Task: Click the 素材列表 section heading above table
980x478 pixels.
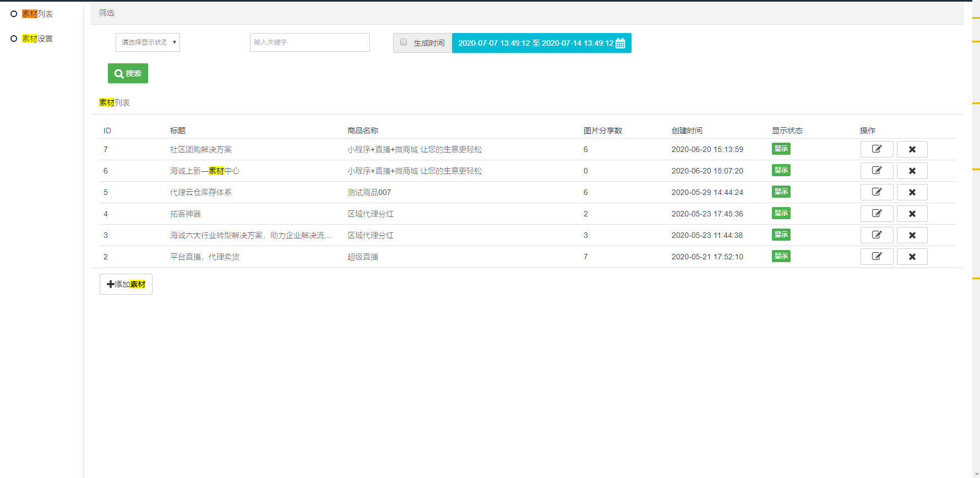Action: point(115,102)
